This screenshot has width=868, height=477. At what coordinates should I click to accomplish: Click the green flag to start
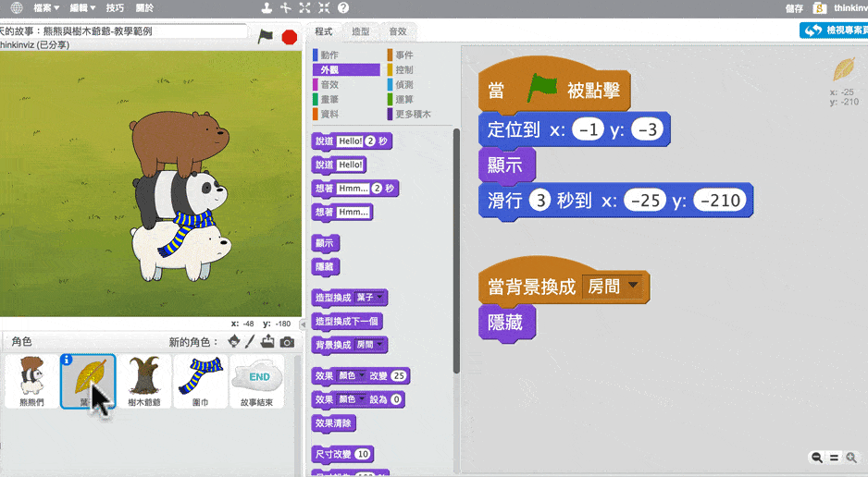coord(266,36)
